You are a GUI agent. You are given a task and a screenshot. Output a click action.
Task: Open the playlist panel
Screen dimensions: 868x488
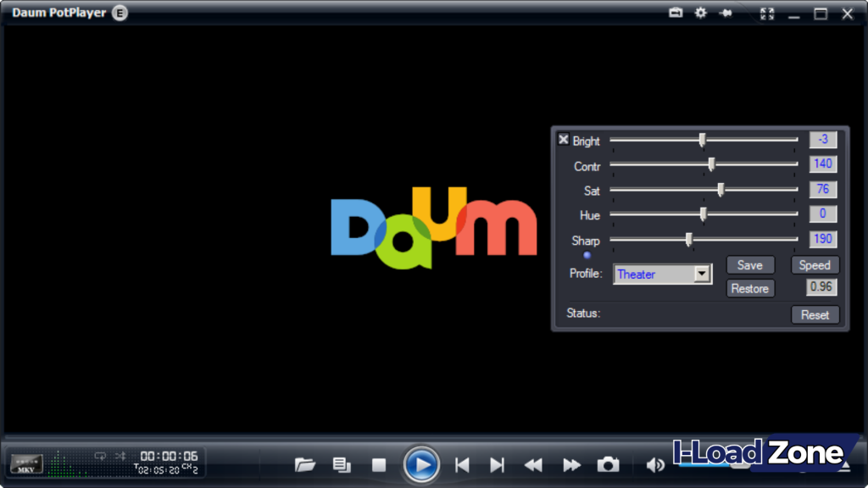coord(342,464)
